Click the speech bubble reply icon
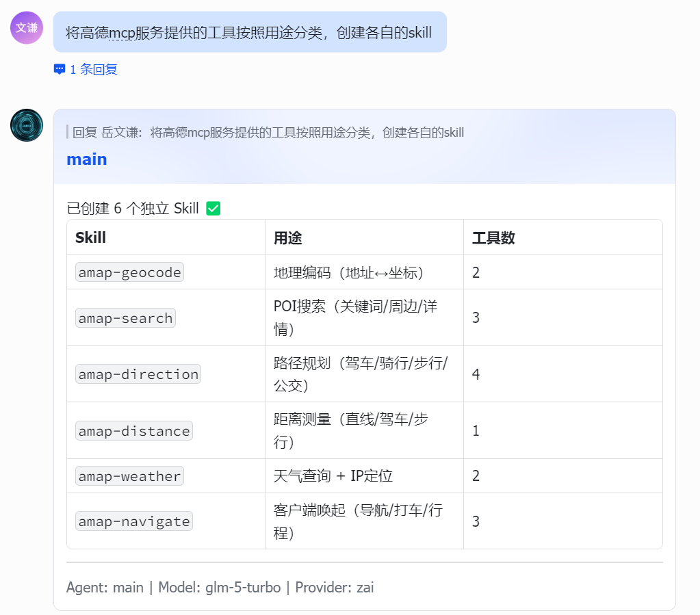Screen dimensions: 700x615 pyautogui.click(x=59, y=68)
